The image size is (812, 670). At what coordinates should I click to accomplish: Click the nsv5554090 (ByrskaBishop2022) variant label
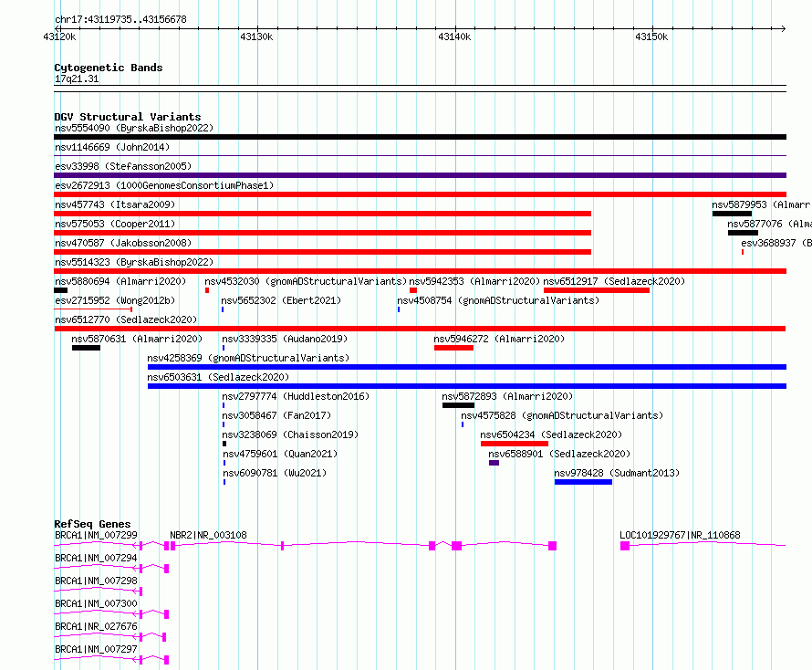(x=134, y=128)
